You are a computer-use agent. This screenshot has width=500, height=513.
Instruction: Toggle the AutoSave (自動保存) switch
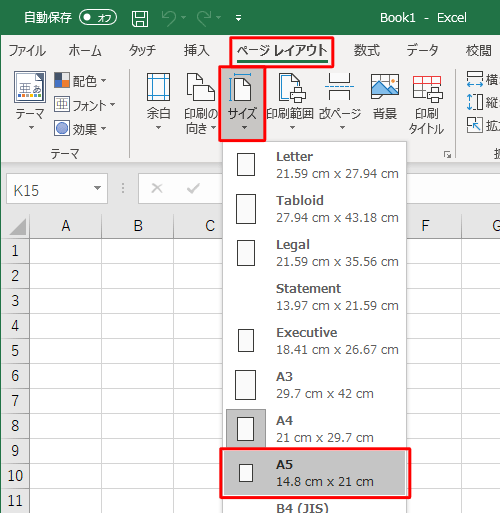98,17
